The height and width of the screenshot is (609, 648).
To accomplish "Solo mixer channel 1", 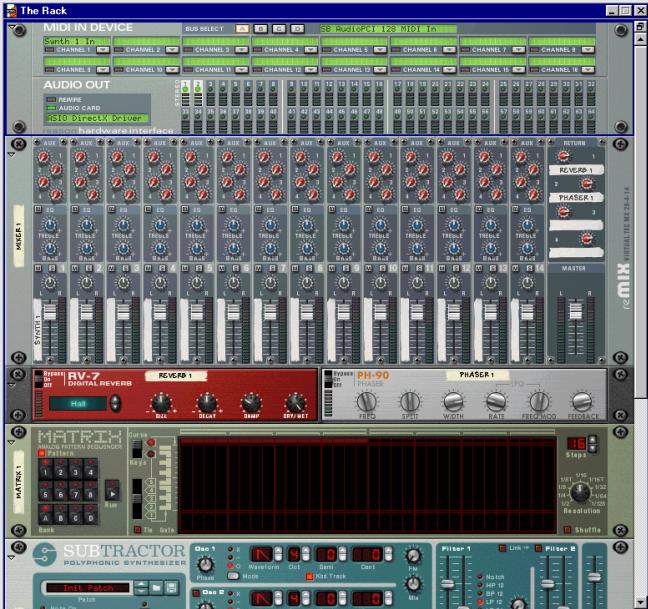I will (52, 269).
